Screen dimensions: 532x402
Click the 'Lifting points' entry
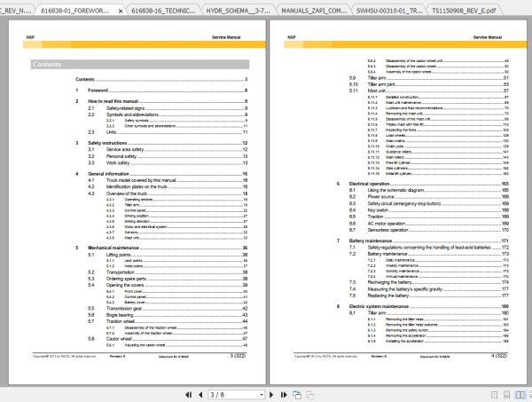point(118,255)
